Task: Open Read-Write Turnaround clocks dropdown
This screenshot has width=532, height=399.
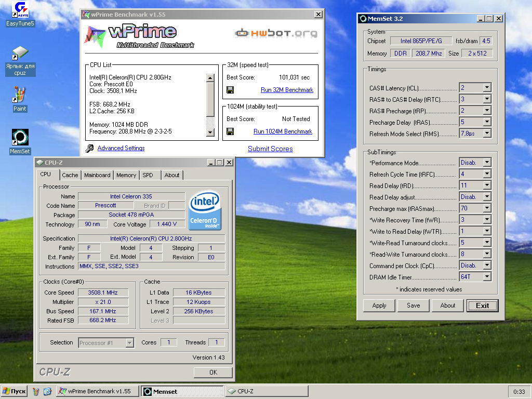Action: pyautogui.click(x=487, y=254)
